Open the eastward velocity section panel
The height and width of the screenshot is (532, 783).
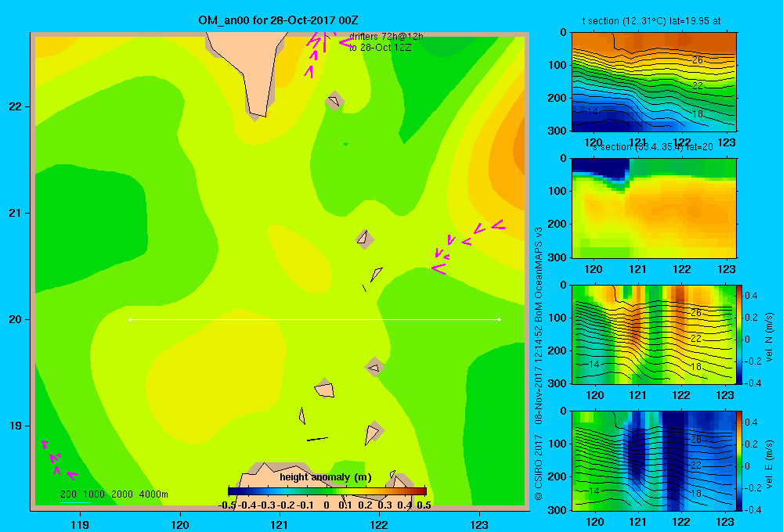point(654,461)
